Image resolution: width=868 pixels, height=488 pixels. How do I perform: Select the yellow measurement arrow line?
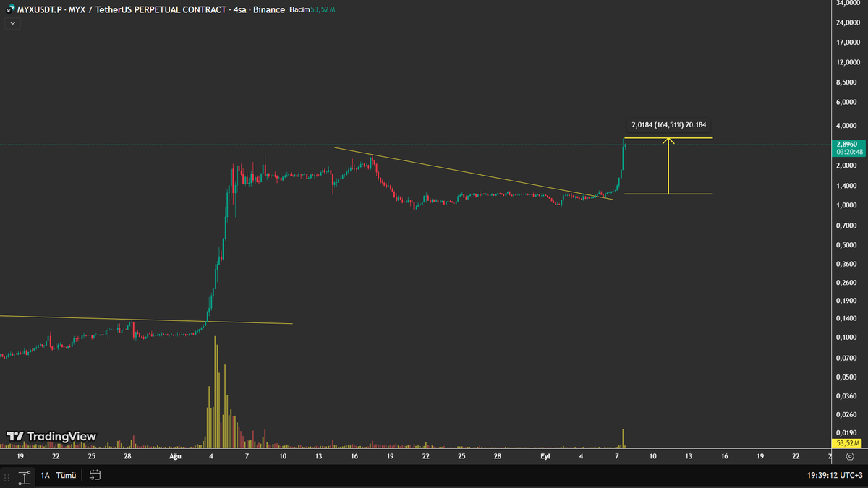(669, 166)
